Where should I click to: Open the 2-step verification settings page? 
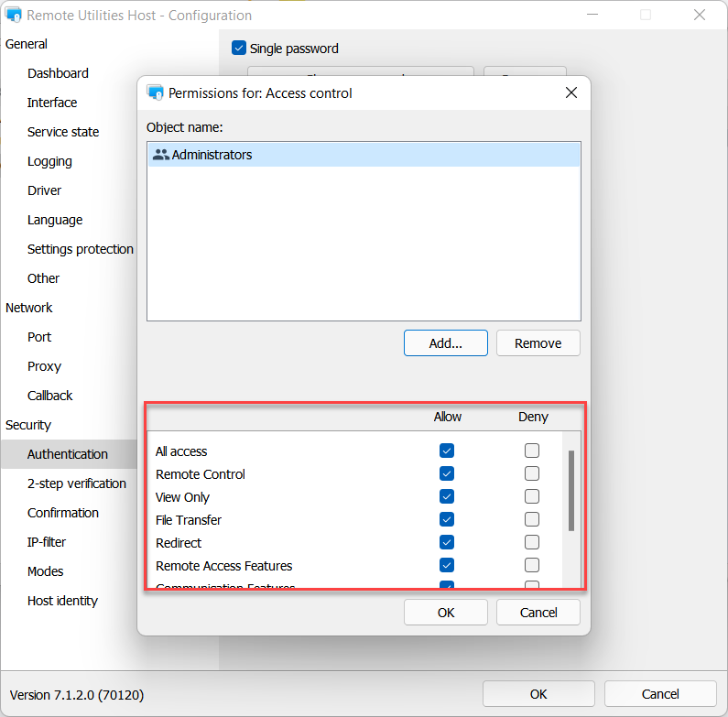click(77, 483)
